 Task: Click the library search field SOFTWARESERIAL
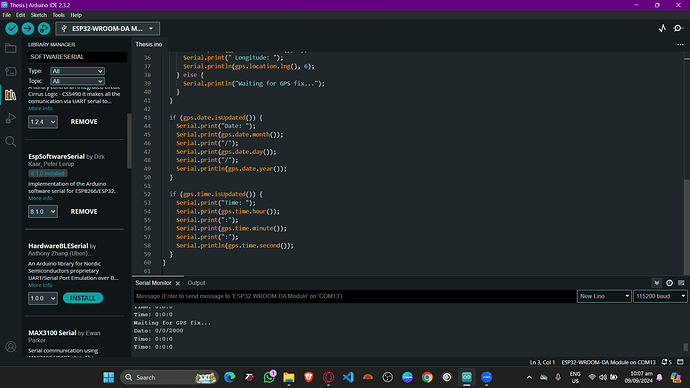tap(77, 57)
